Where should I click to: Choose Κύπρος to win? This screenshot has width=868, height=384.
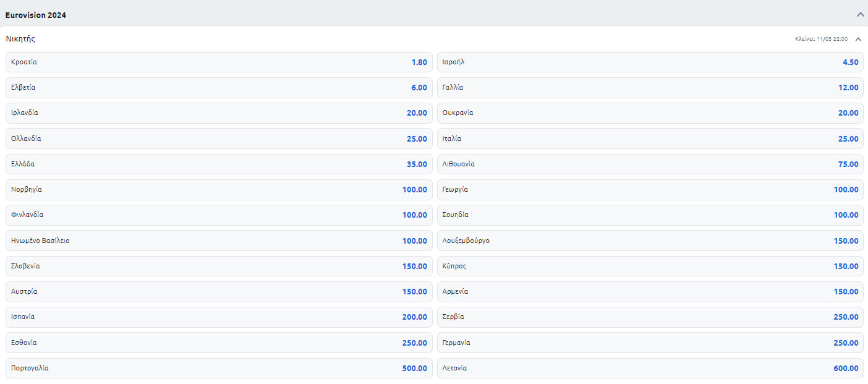(x=650, y=266)
